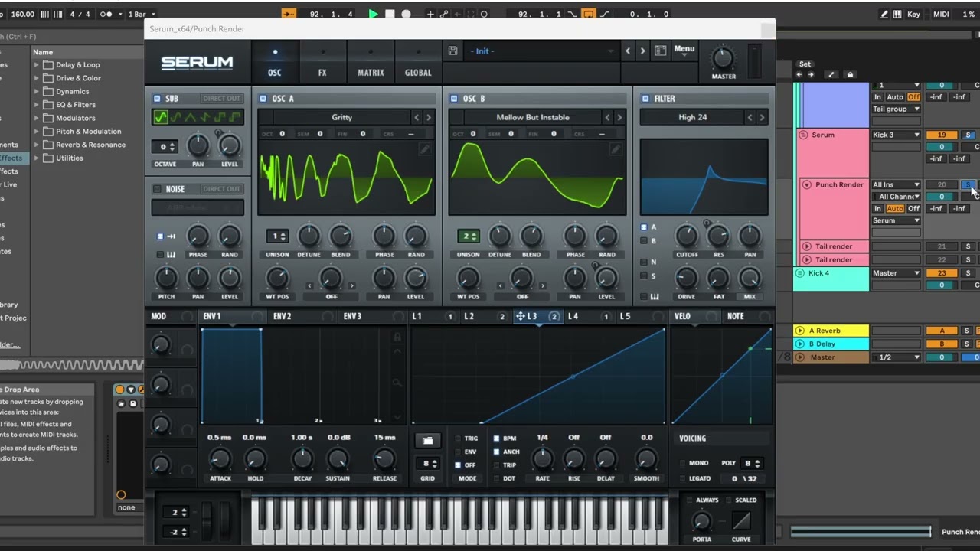Go to next Serum preset arrow
Image resolution: width=980 pixels, height=551 pixels.
point(642,51)
